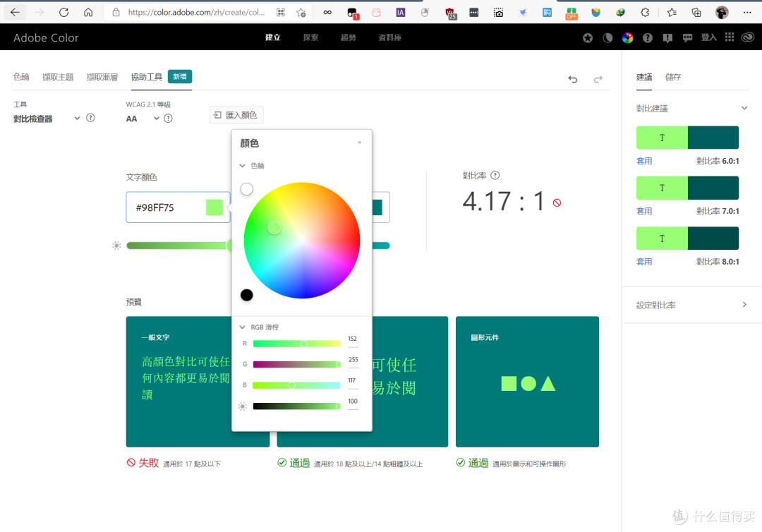The image size is (762, 532).
Task: Apply the 8.0:1 contrast suggestion
Action: coord(644,261)
